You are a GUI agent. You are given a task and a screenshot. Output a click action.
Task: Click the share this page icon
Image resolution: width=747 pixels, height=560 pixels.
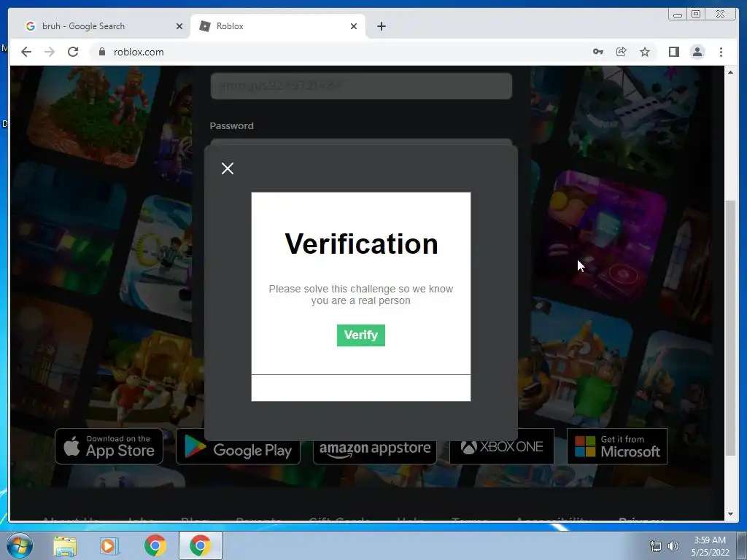(x=622, y=52)
